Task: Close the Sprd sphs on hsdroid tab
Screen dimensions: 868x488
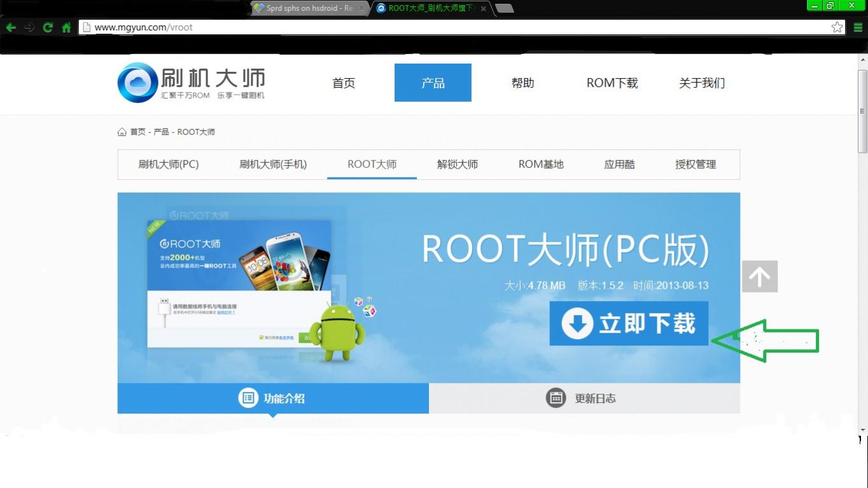Action: pos(361,8)
